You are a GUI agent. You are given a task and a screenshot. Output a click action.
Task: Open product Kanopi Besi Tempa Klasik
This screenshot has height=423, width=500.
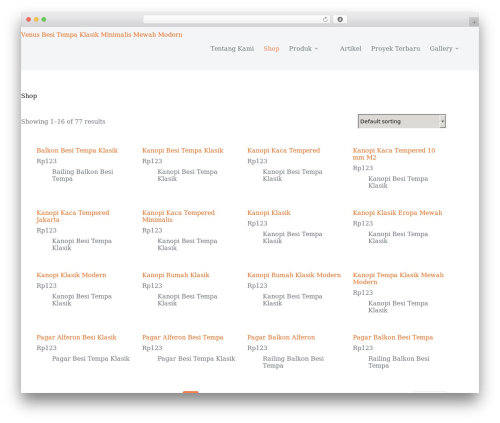[183, 150]
